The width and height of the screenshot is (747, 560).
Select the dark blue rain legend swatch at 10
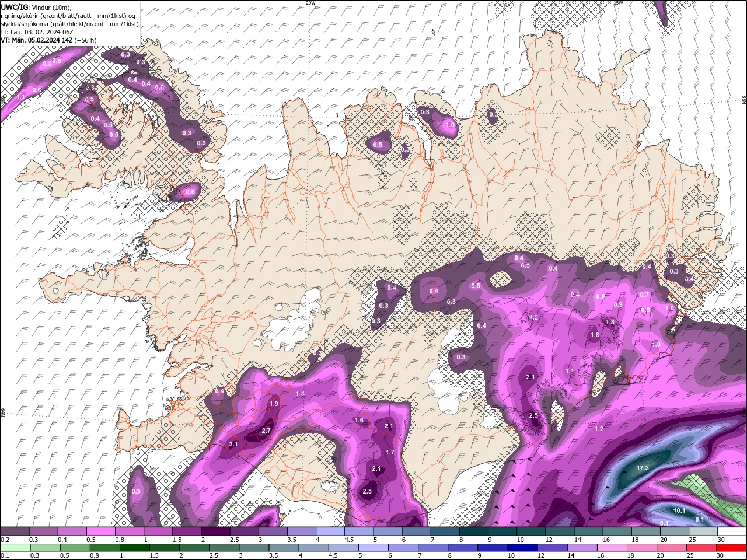pos(522,548)
